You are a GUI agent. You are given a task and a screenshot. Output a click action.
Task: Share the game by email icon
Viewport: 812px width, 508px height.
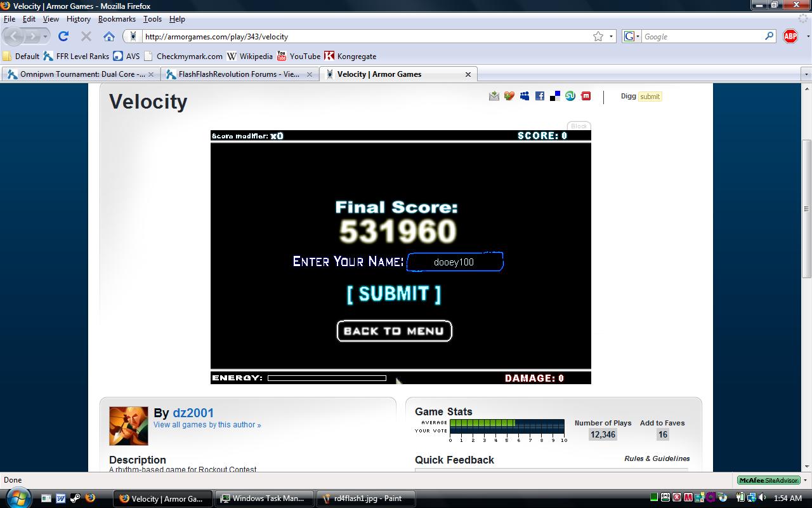click(494, 96)
